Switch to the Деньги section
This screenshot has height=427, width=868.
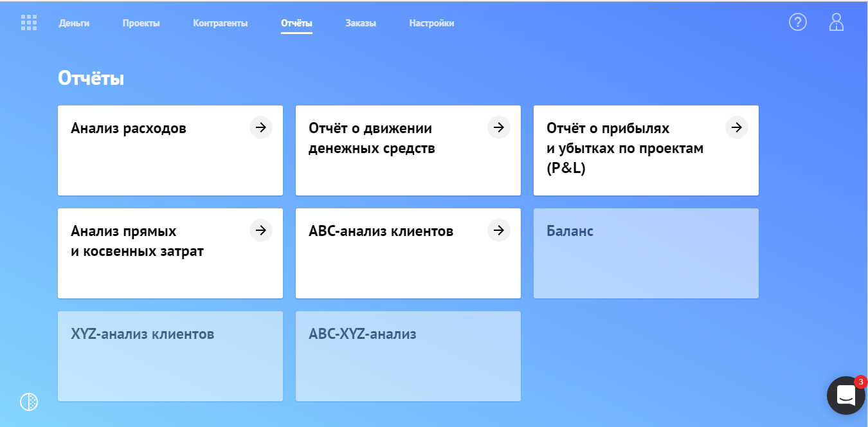(x=75, y=23)
